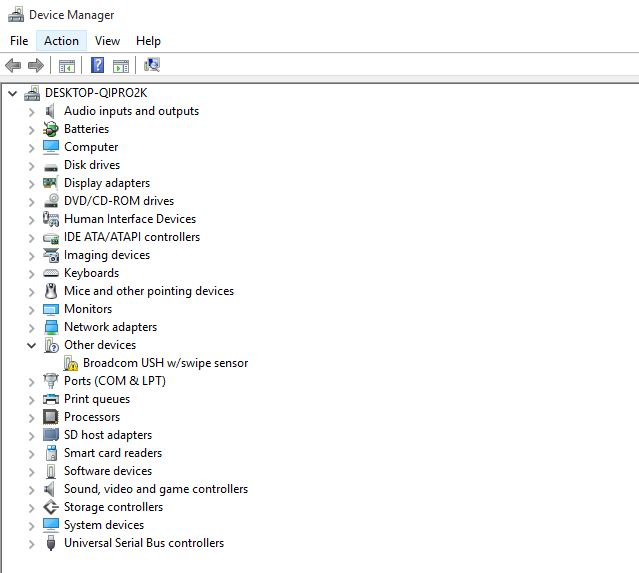Select the Computer label

tap(91, 147)
